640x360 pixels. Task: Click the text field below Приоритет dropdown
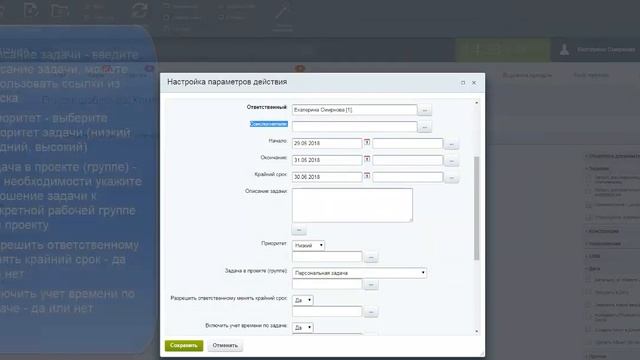click(x=327, y=256)
